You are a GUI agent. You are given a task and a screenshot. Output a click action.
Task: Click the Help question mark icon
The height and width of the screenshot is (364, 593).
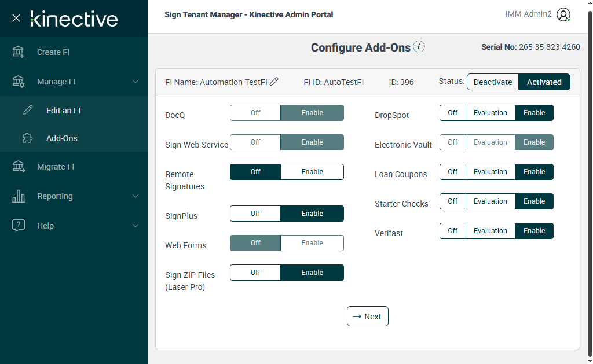18,225
